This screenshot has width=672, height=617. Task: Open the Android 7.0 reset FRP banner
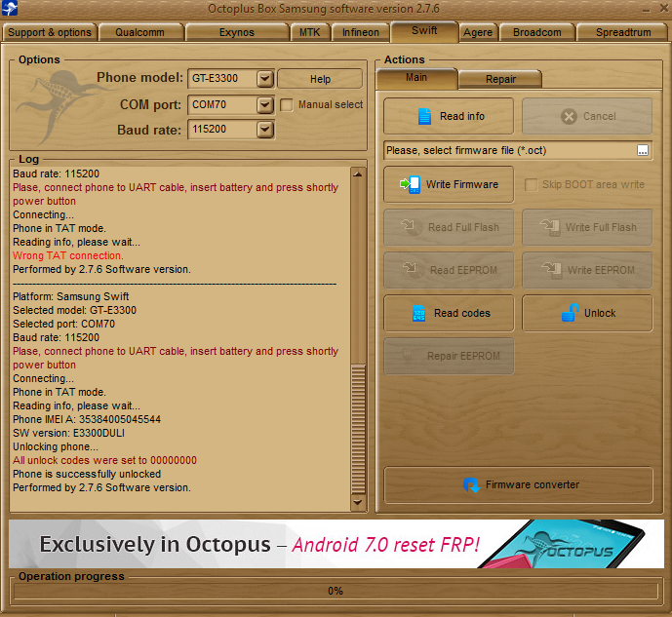point(336,544)
